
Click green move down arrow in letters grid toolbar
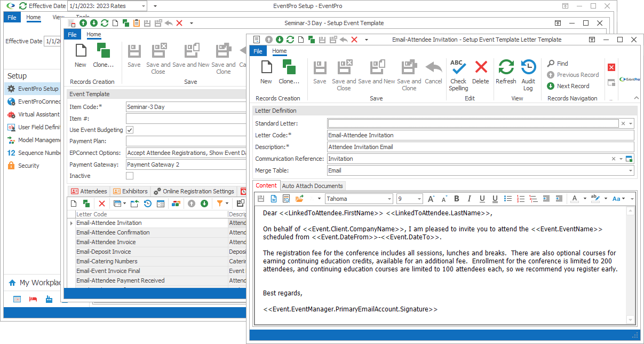click(x=204, y=203)
